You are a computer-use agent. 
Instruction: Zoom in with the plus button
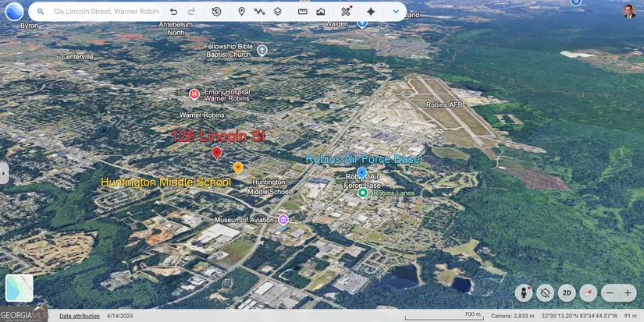pyautogui.click(x=628, y=292)
